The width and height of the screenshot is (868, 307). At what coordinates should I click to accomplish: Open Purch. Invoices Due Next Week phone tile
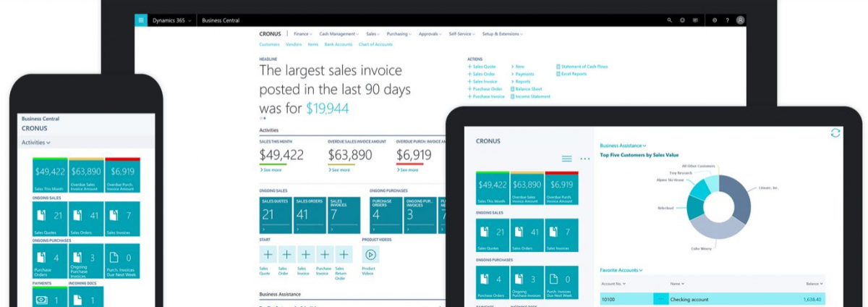pos(122,261)
